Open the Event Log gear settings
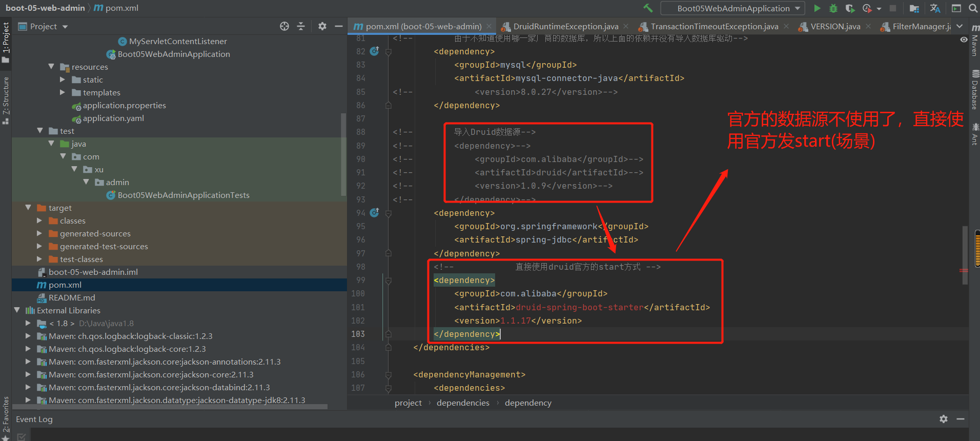 tap(944, 419)
